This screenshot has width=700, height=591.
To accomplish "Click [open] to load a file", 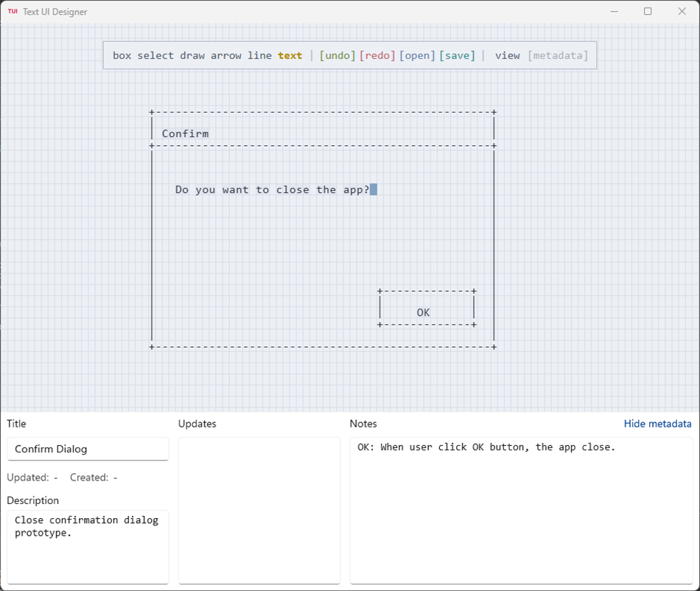I will [x=417, y=56].
